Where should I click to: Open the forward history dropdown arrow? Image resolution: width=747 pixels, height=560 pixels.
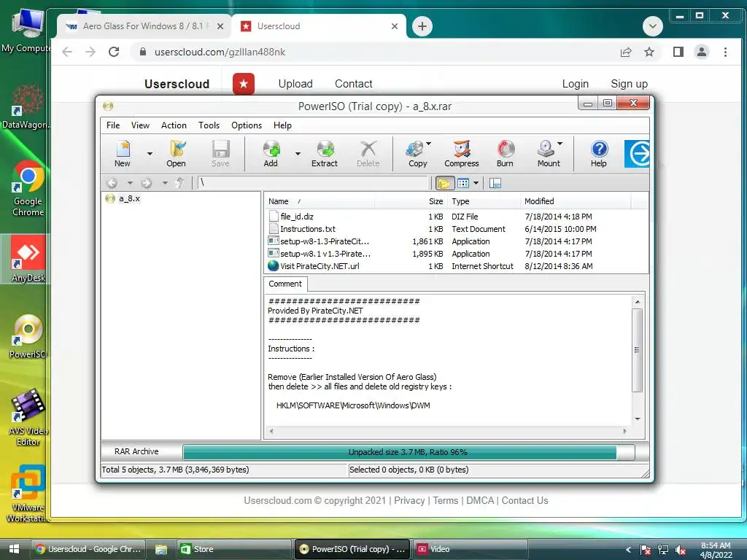click(165, 183)
